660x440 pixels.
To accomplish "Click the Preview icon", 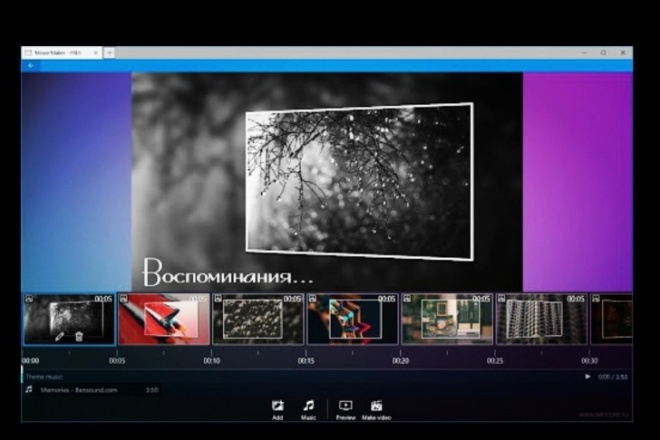I will [x=346, y=405].
